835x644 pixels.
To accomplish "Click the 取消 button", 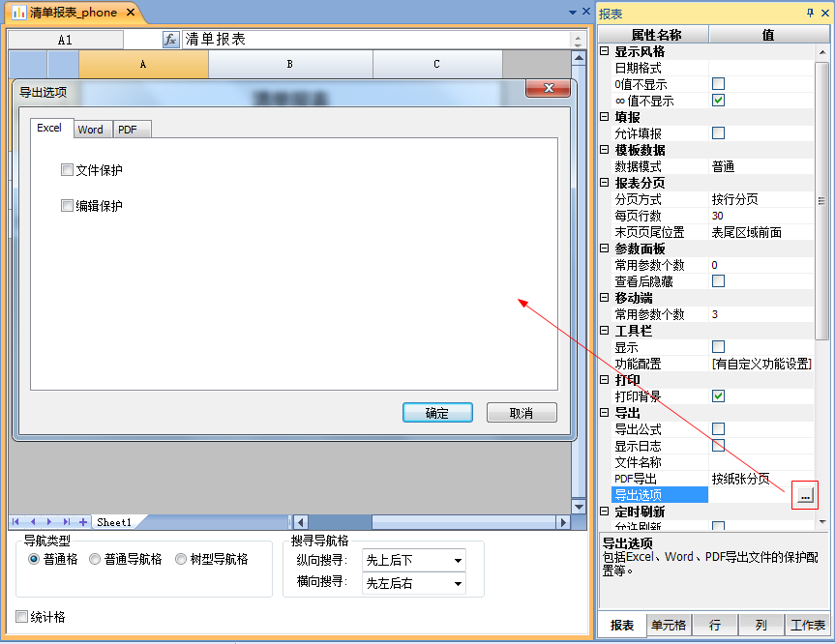I will coord(522,413).
